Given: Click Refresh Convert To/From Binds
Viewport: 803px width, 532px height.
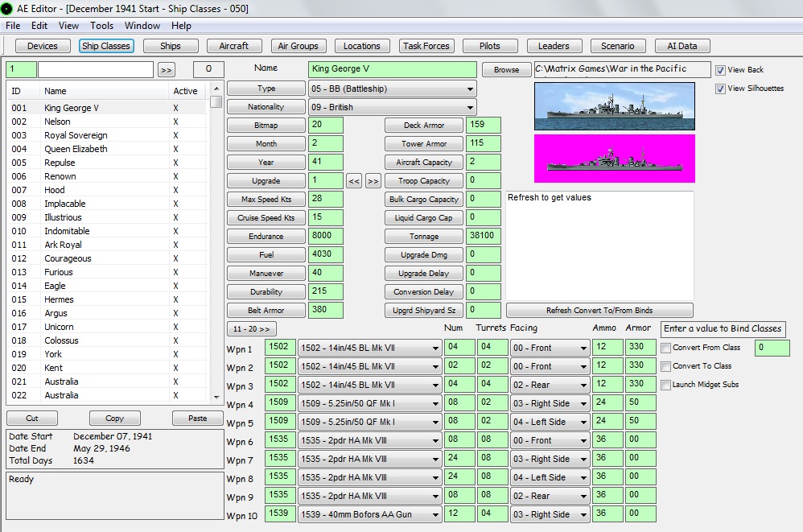Looking at the screenshot, I should coord(600,310).
